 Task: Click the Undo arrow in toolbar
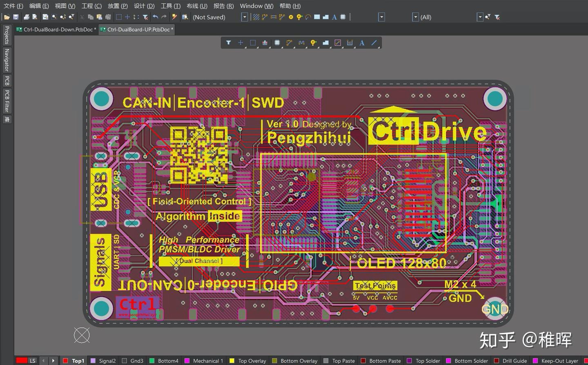click(x=155, y=17)
